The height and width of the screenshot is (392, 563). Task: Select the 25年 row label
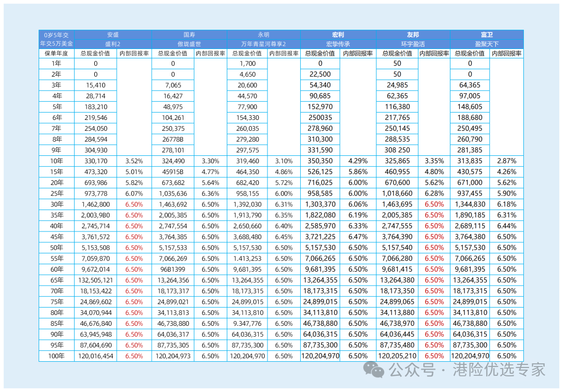(56, 193)
